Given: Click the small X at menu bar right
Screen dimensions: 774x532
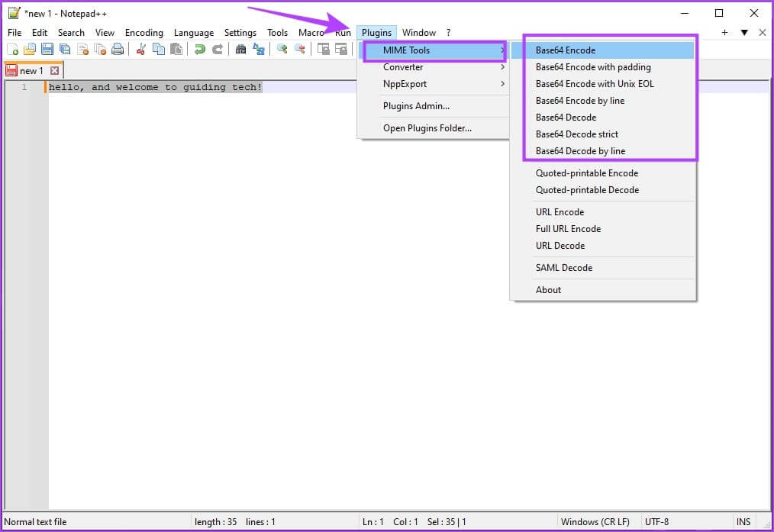Looking at the screenshot, I should pyautogui.click(x=762, y=33).
